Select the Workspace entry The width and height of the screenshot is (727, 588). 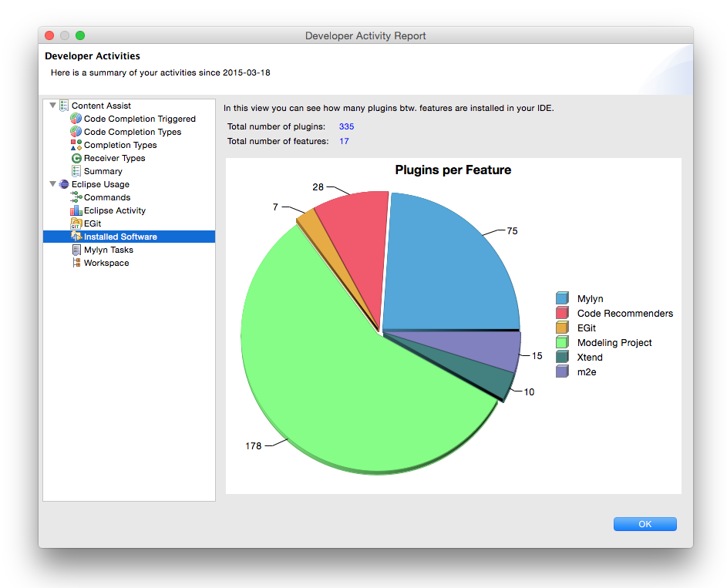point(106,263)
